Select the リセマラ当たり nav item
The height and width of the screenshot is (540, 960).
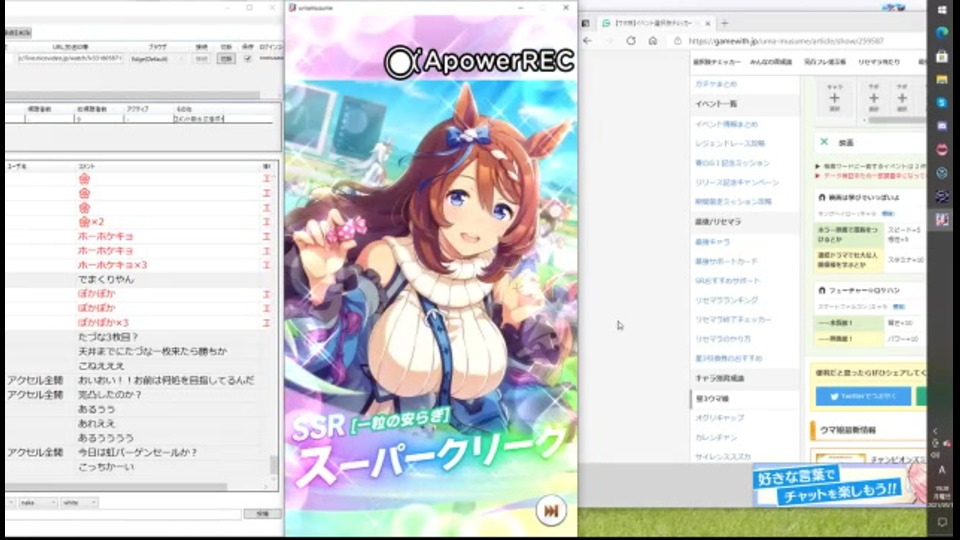point(879,62)
